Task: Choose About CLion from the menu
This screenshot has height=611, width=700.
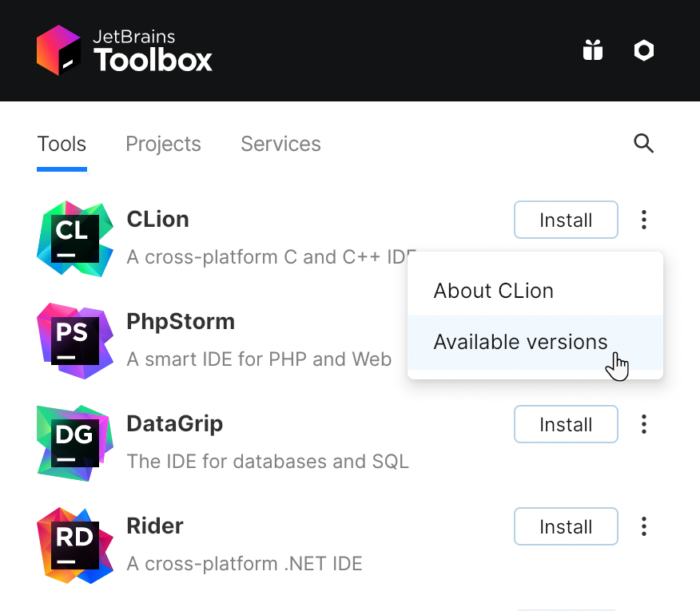Action: click(493, 291)
